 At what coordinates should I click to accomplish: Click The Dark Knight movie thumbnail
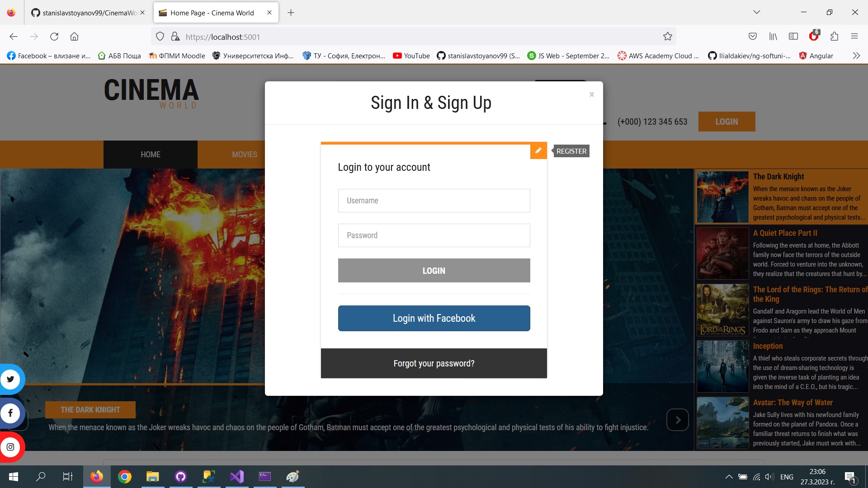pyautogui.click(x=721, y=196)
